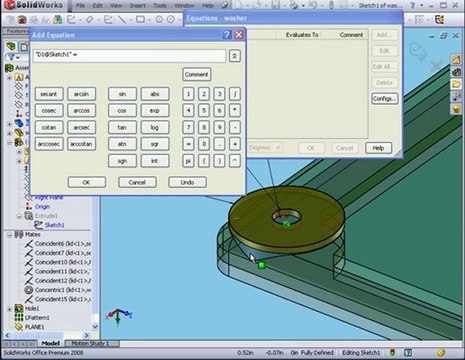Click the Sketch tool icon in toolbar
Screen dimensions: 465x360
(x=71, y=20)
